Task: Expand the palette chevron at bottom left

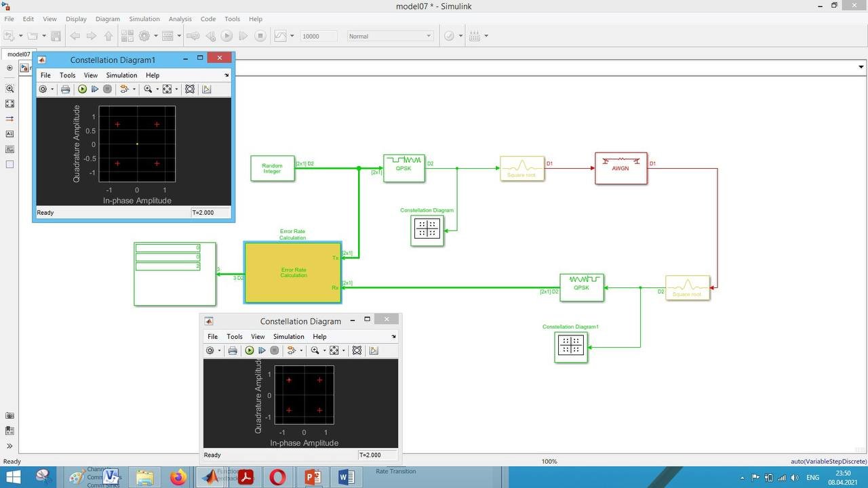Action: tap(9, 446)
